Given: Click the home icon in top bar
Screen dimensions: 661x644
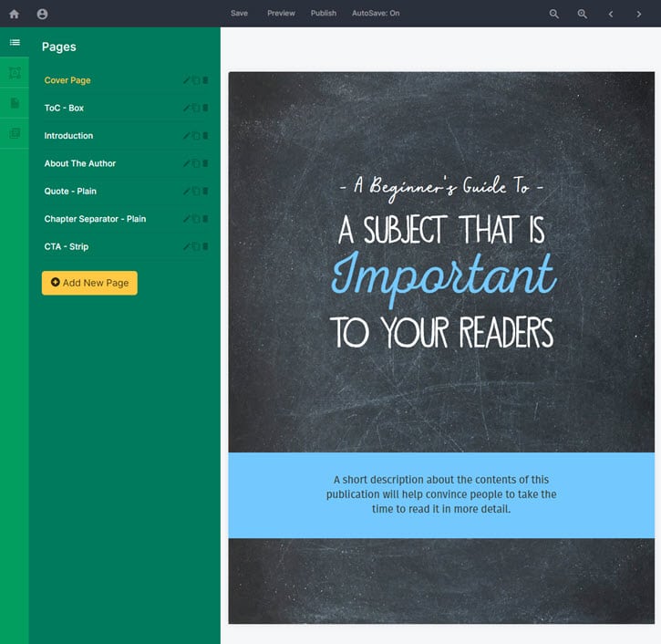Looking at the screenshot, I should point(14,14).
